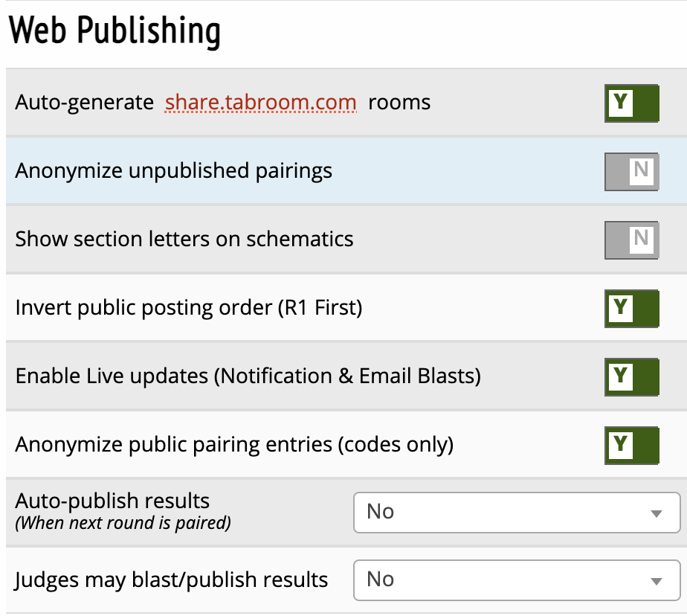Image resolution: width=687 pixels, height=616 pixels.
Task: Click 'Anonymize public pairing entries (codes only)' label
Action: 233,445
